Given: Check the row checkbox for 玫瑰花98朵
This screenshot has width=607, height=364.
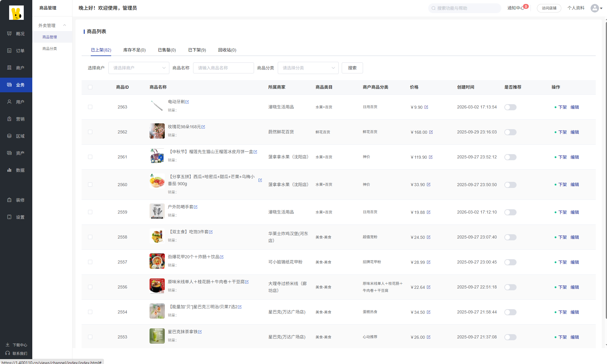Looking at the screenshot, I should [90, 132].
